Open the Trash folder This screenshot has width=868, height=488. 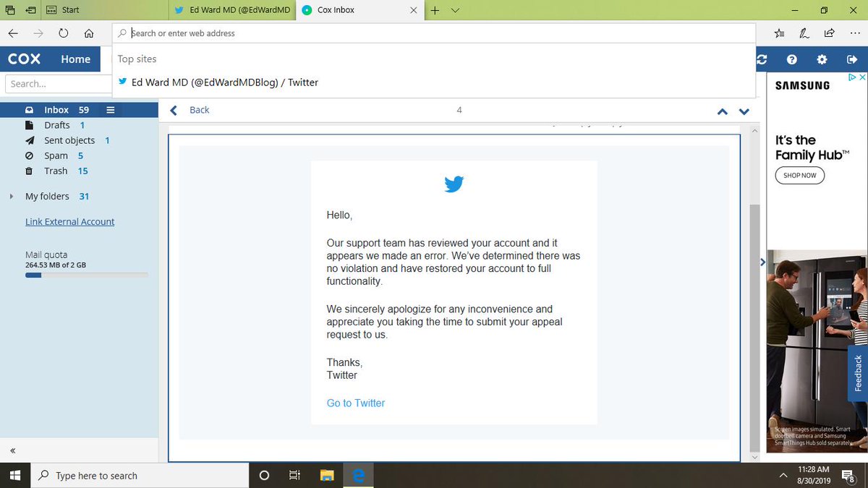(56, 171)
